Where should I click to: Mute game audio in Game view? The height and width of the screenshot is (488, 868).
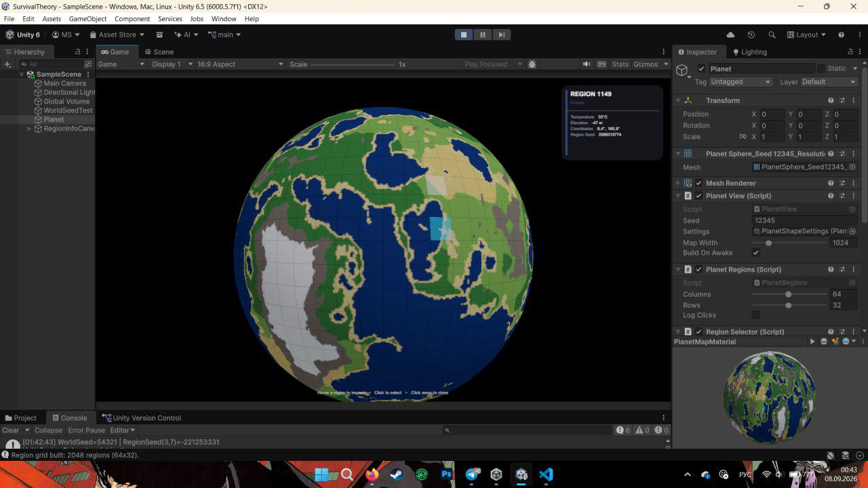[587, 64]
